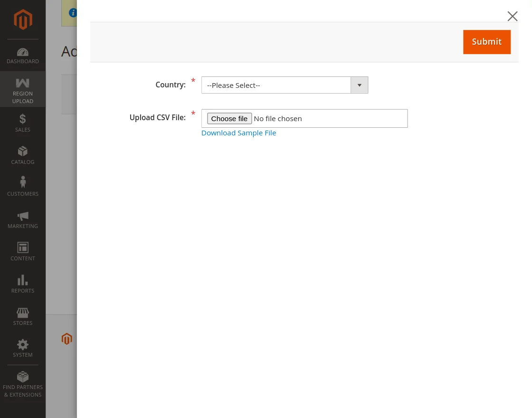Open the Content section

click(22, 251)
